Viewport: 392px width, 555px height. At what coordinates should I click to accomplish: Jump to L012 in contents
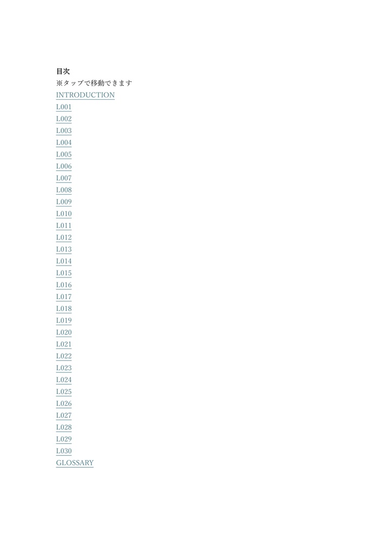[64, 237]
